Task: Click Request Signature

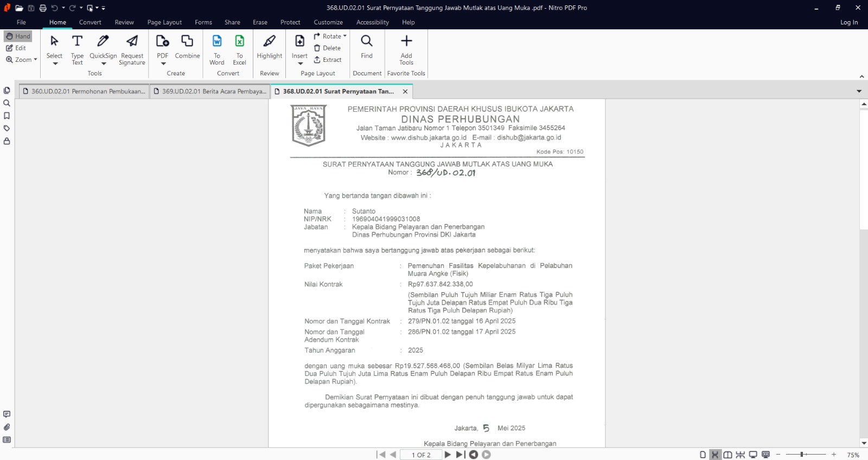Action: point(132,50)
